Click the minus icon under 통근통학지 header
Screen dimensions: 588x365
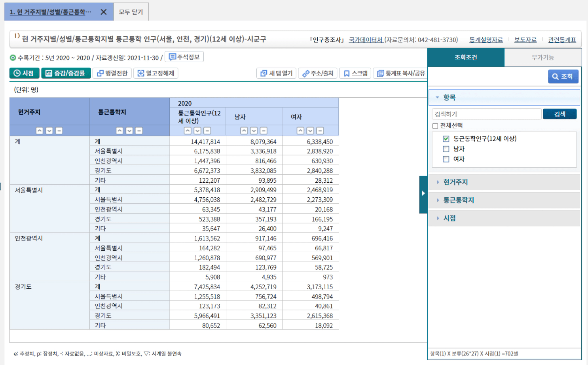[139, 130]
